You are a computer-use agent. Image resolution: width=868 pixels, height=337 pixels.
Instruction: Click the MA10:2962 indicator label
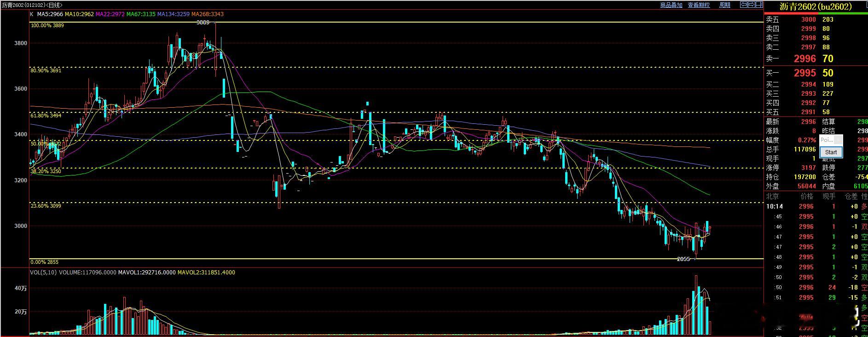pos(79,14)
